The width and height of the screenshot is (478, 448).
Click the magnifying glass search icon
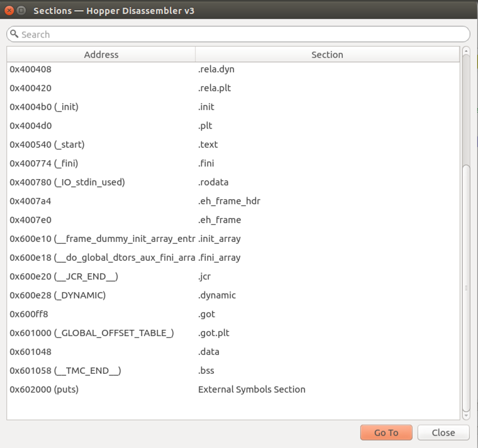(14, 34)
